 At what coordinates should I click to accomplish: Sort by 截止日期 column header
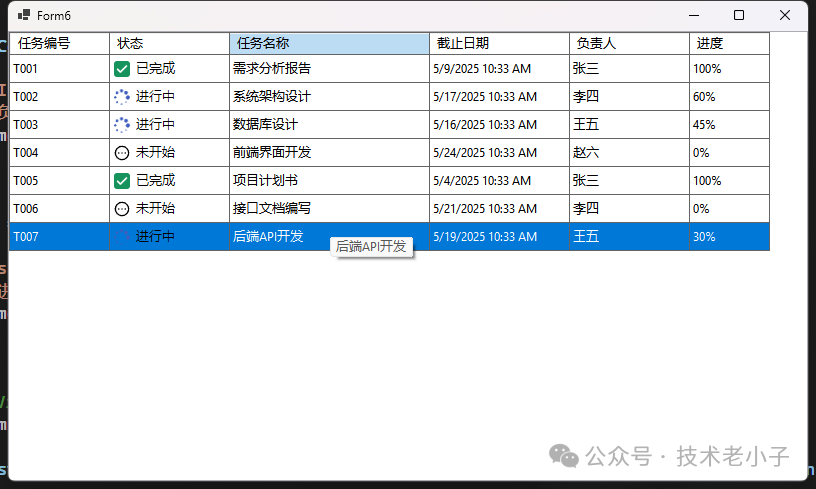(x=499, y=43)
